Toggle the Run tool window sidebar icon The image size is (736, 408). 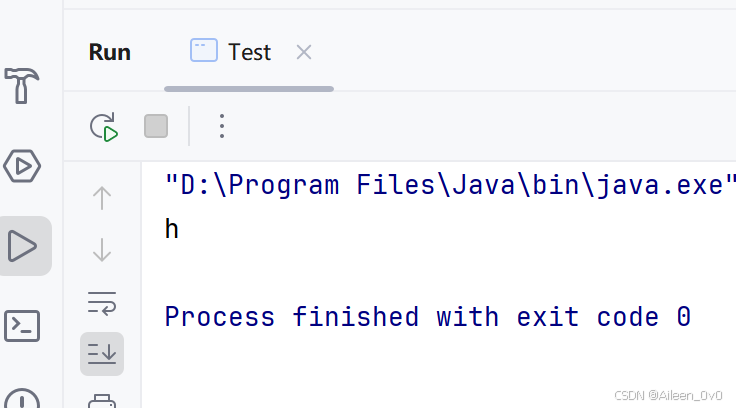tap(23, 246)
